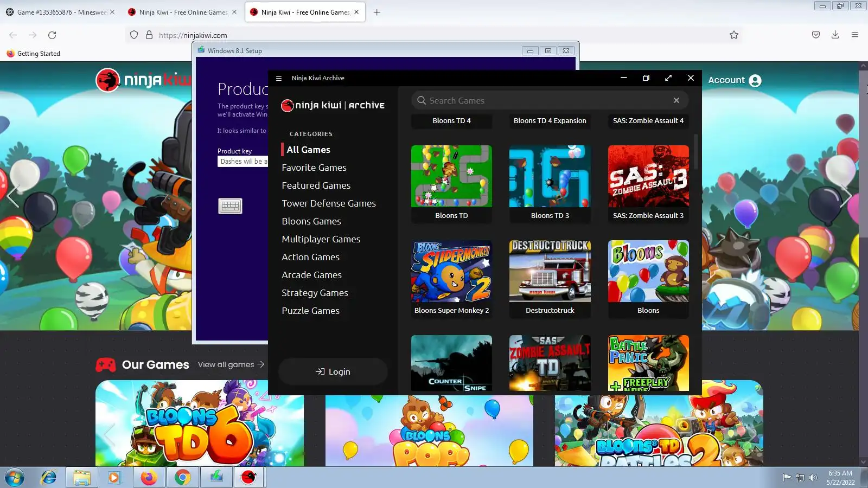Open the Windows Start menu
This screenshot has width=868, height=488.
pyautogui.click(x=15, y=478)
